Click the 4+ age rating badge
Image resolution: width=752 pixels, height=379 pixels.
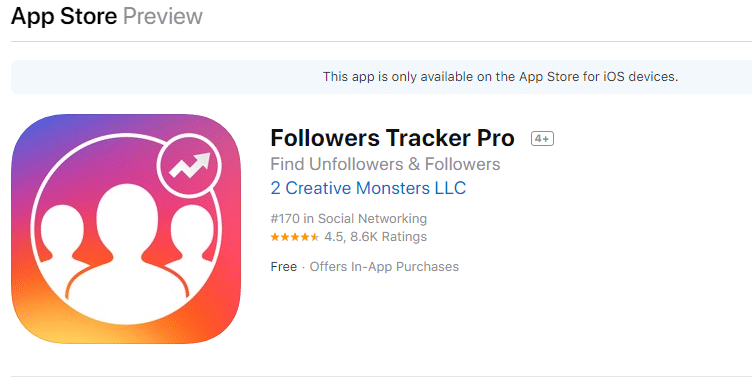pos(542,139)
